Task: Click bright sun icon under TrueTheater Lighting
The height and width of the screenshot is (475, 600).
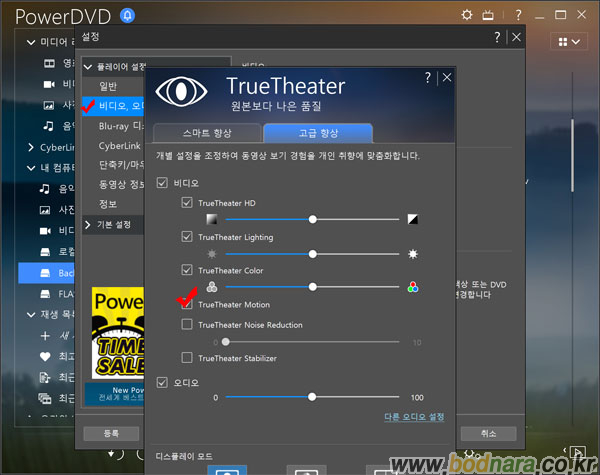Action: [x=412, y=254]
